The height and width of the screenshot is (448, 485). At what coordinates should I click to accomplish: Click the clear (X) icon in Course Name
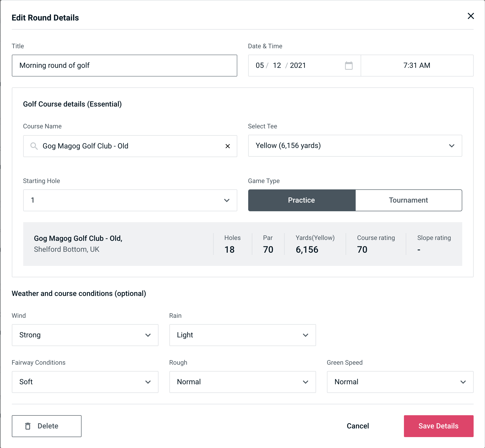(x=228, y=146)
